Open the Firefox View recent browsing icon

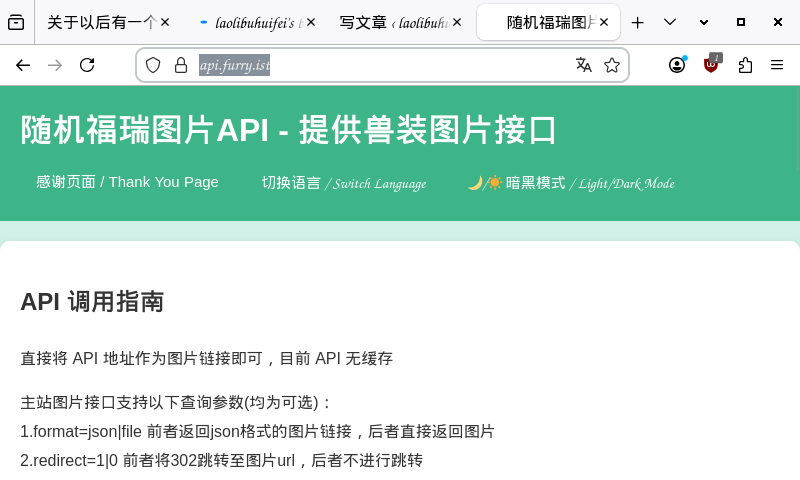pos(16,22)
